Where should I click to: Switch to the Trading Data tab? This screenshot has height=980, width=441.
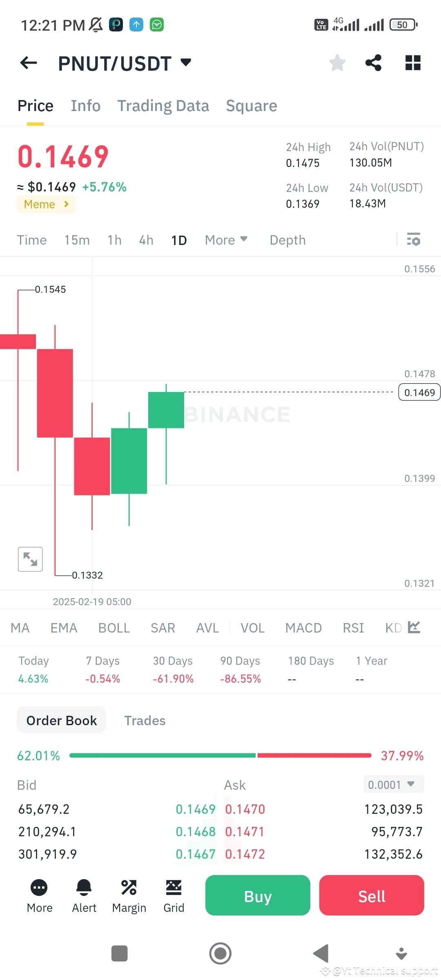(x=163, y=106)
